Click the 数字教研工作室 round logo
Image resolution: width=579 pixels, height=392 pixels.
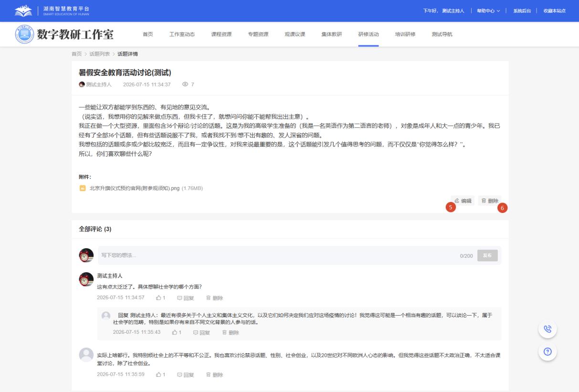[x=25, y=34]
